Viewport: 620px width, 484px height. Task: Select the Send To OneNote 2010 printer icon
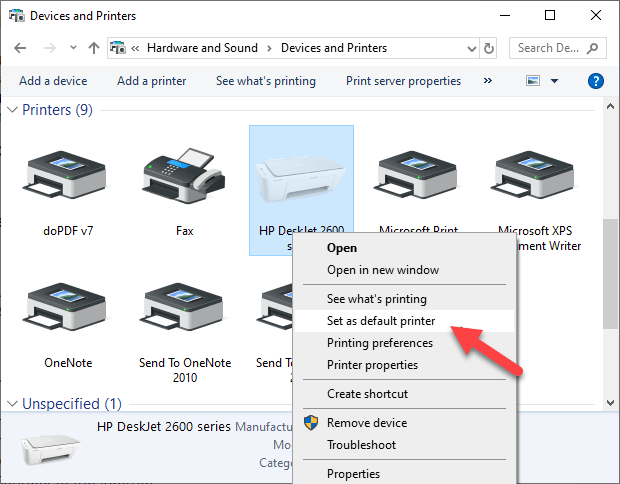[183, 306]
